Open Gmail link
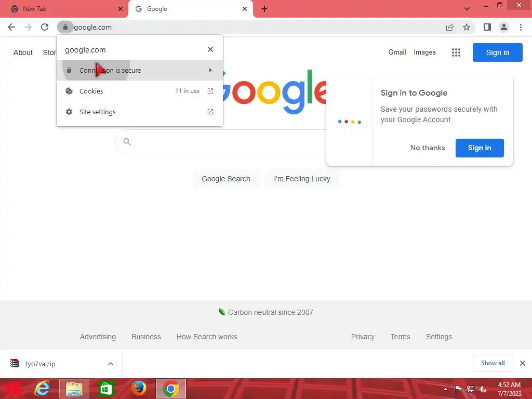Viewport: 532px width, 399px height. (397, 52)
